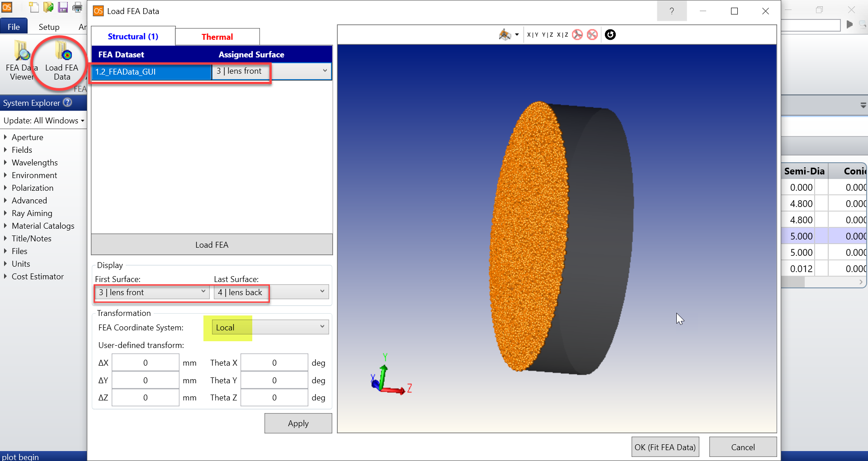Expand the Ray Aiming section
This screenshot has height=461, width=868.
(x=5, y=213)
